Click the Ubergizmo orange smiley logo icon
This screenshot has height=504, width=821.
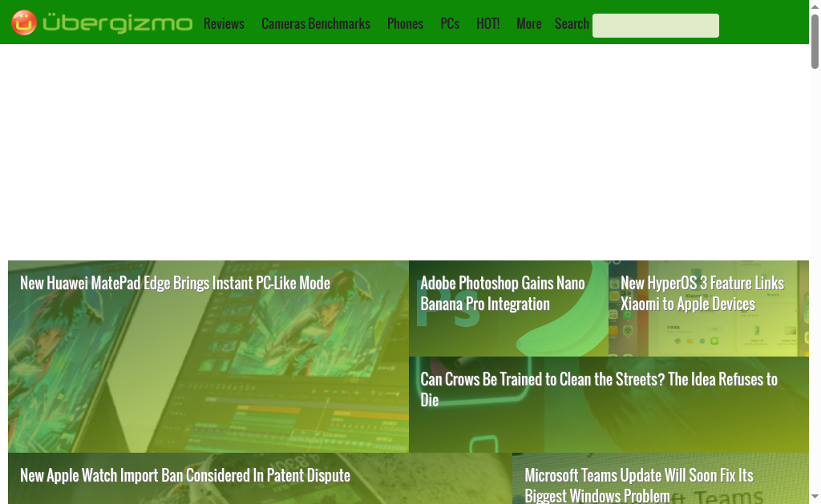pyautogui.click(x=24, y=22)
